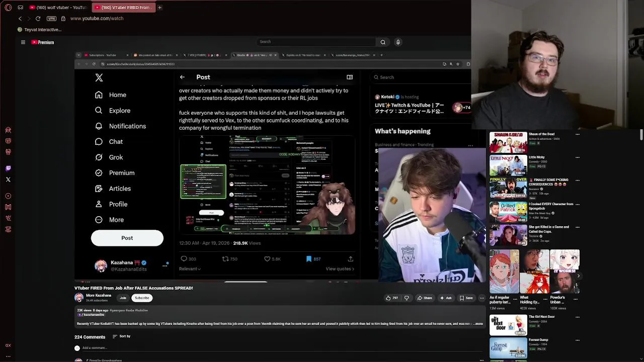Open the Grilled Patrick Spongebob video thumbnail

(x=508, y=212)
